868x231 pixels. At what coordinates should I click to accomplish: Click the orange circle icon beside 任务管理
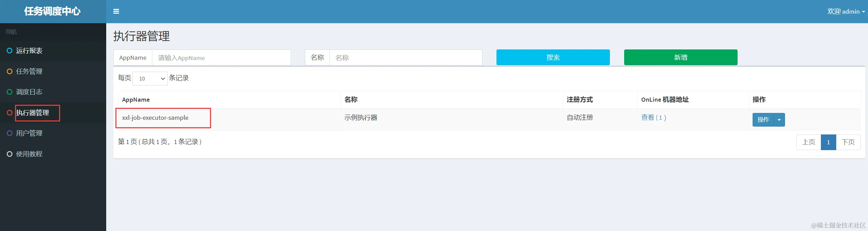point(10,71)
